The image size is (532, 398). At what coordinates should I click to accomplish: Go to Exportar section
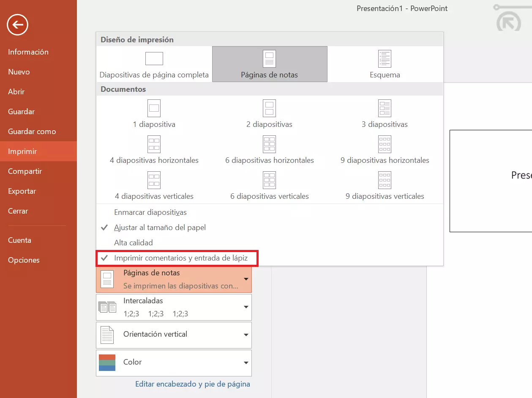38,191
